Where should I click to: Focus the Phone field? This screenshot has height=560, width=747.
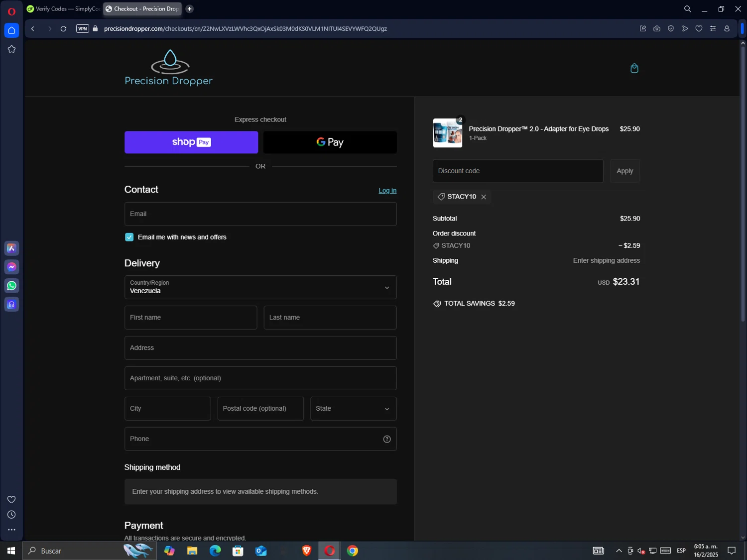(x=260, y=439)
